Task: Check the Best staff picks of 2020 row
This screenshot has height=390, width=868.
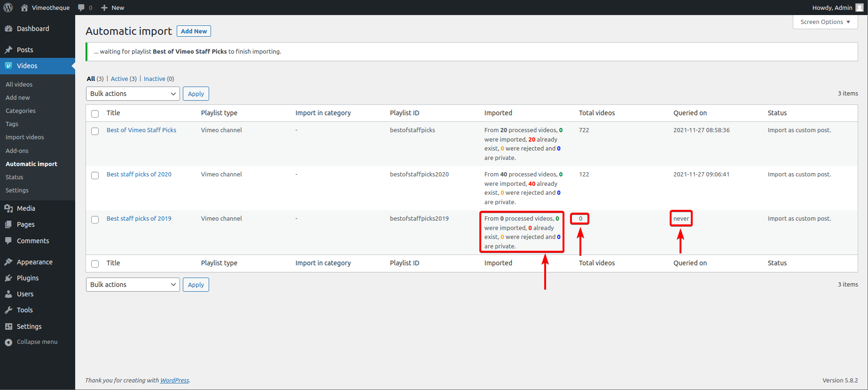Action: point(95,175)
